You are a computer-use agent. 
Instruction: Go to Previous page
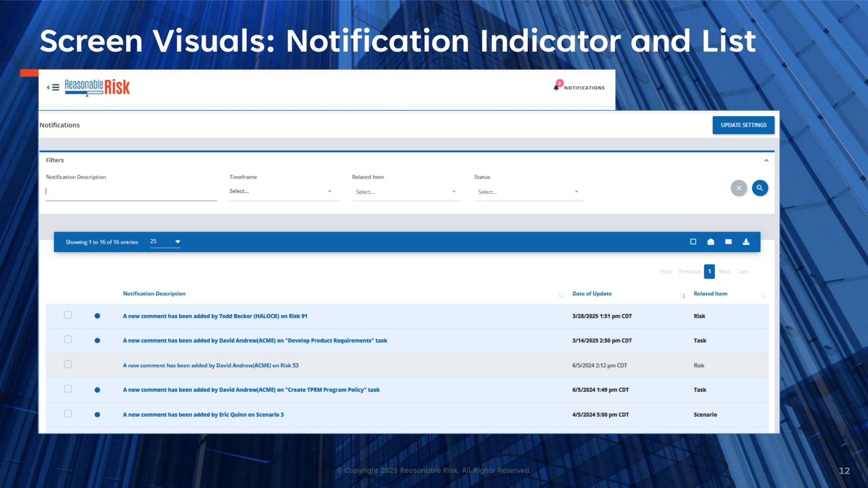(x=689, y=271)
